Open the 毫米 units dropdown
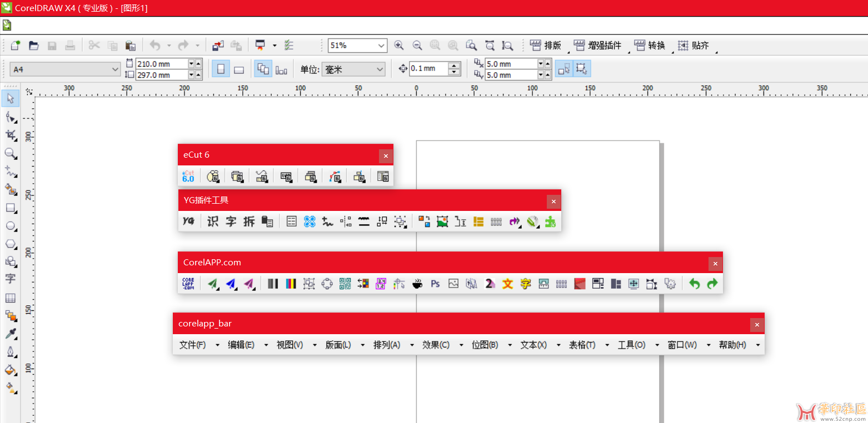This screenshot has height=423, width=868. pyautogui.click(x=380, y=69)
